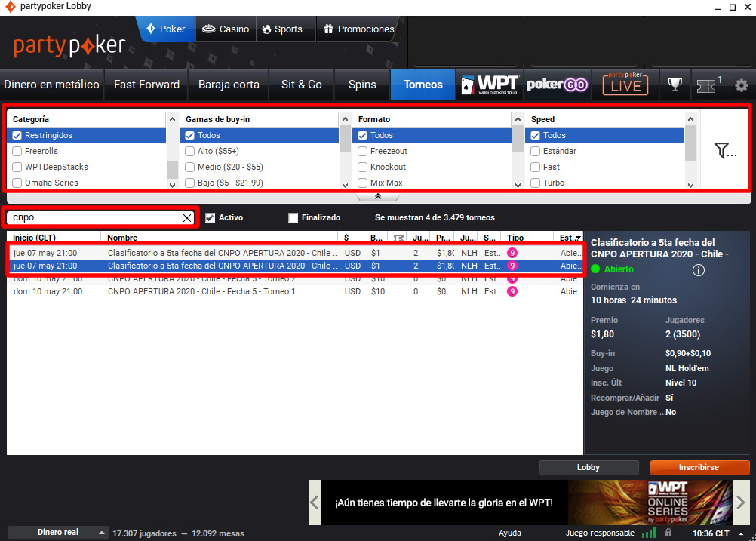Open the Baraja corta tab
Image resolution: width=756 pixels, height=541 pixels.
229,85
